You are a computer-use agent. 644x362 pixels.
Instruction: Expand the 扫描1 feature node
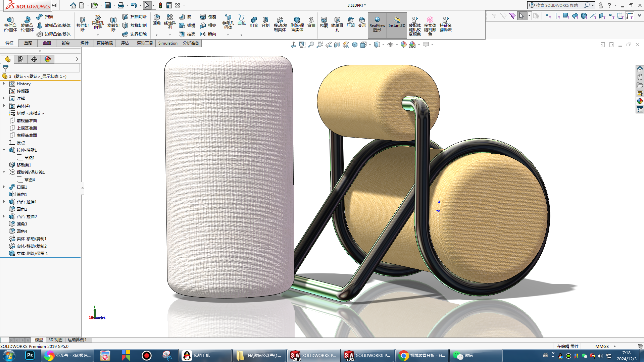(x=4, y=187)
